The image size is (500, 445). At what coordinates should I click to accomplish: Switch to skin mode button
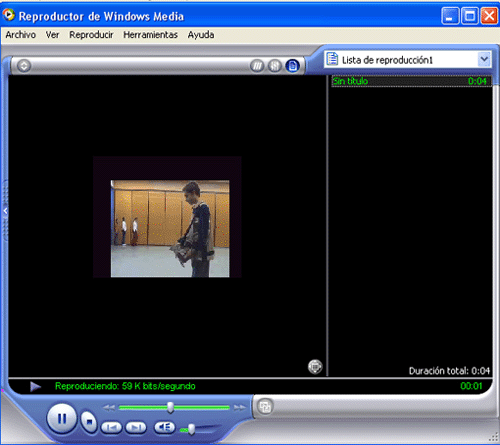(x=265, y=407)
